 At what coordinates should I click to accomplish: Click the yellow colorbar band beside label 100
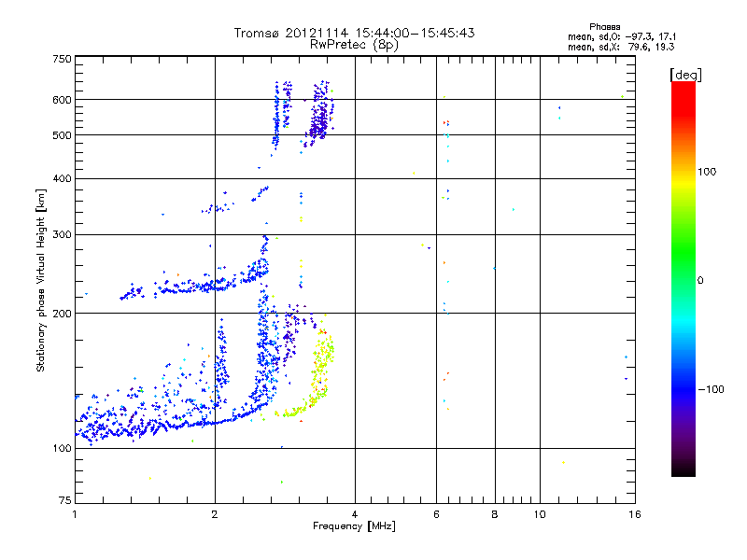pyautogui.click(x=684, y=181)
